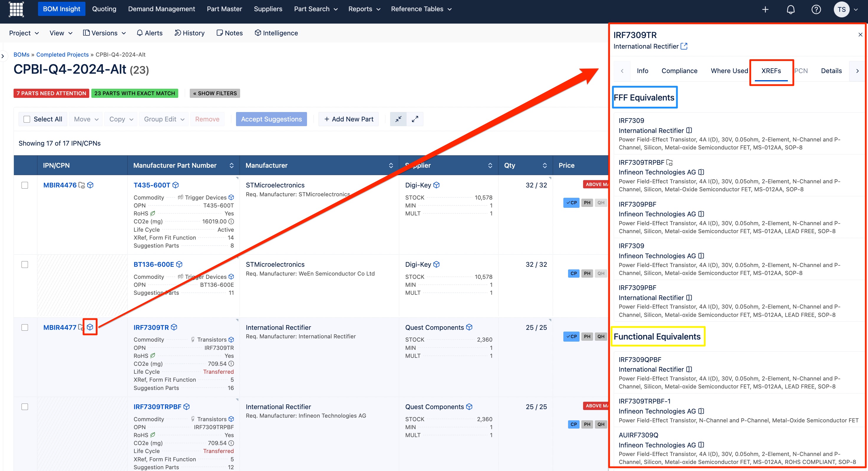Viewport: 868px width, 471px height.
Task: Toggle PH badge in BT136-600E row
Action: [x=587, y=274]
